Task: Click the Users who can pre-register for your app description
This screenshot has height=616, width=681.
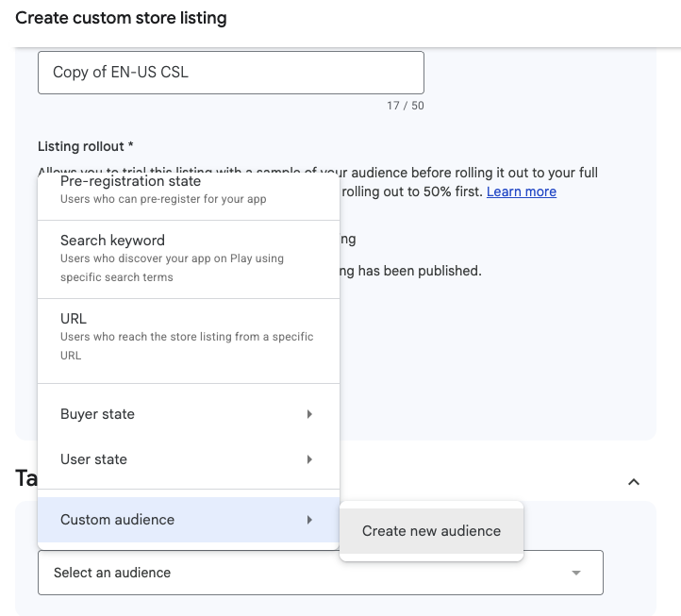Action: (163, 199)
